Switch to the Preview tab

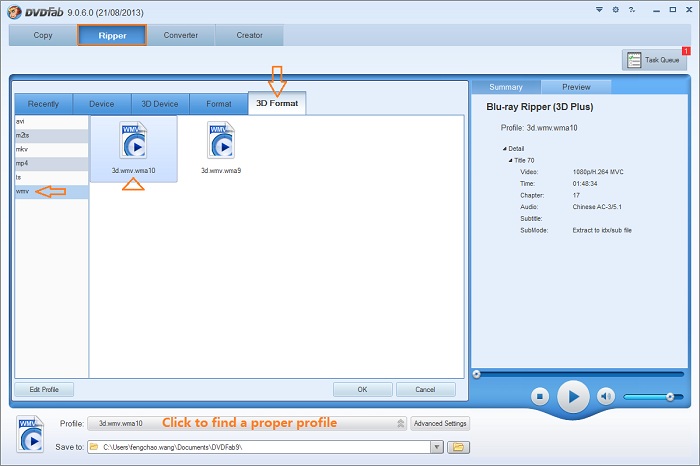point(576,87)
